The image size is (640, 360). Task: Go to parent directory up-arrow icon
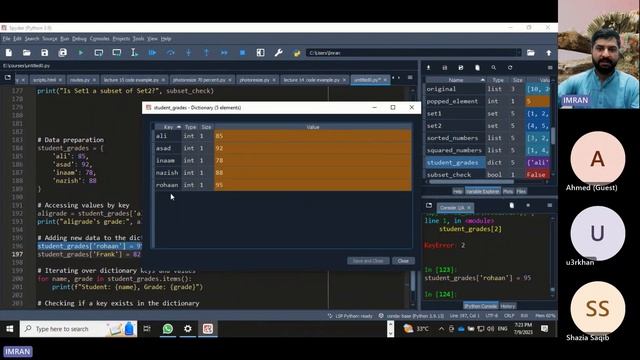pyautogui.click(x=549, y=53)
